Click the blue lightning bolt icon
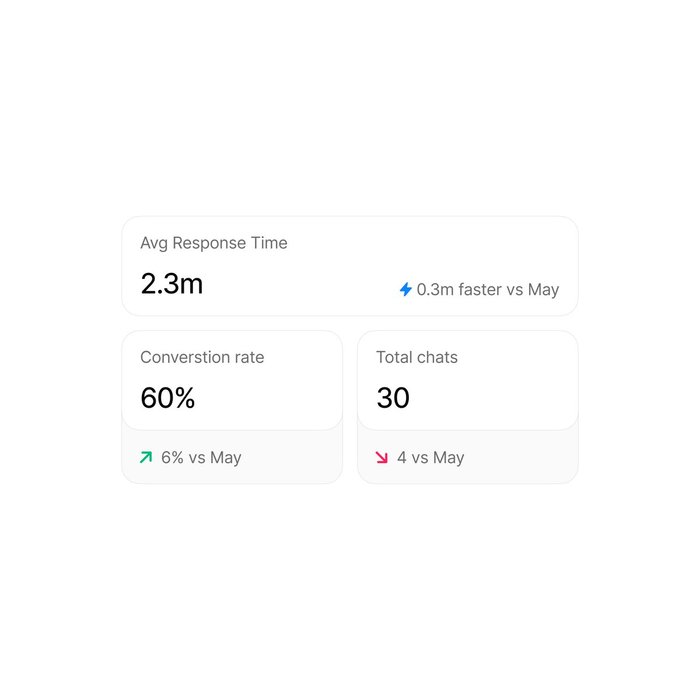 coord(405,289)
